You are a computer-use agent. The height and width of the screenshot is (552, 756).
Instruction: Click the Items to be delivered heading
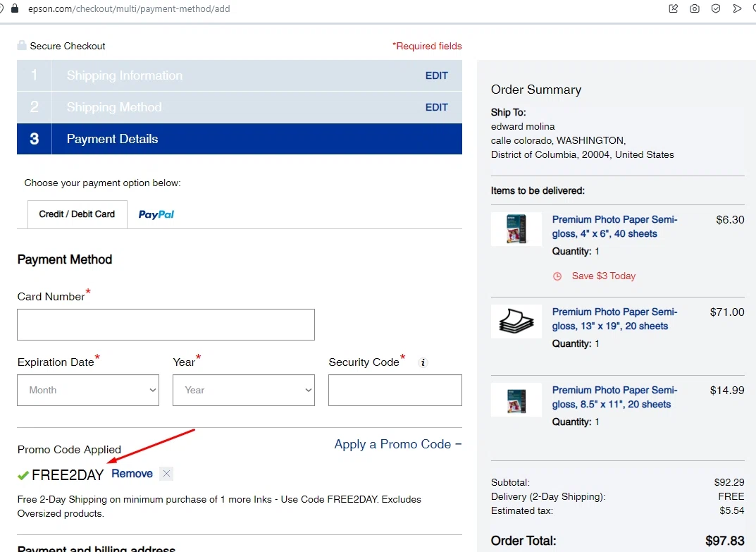click(538, 190)
